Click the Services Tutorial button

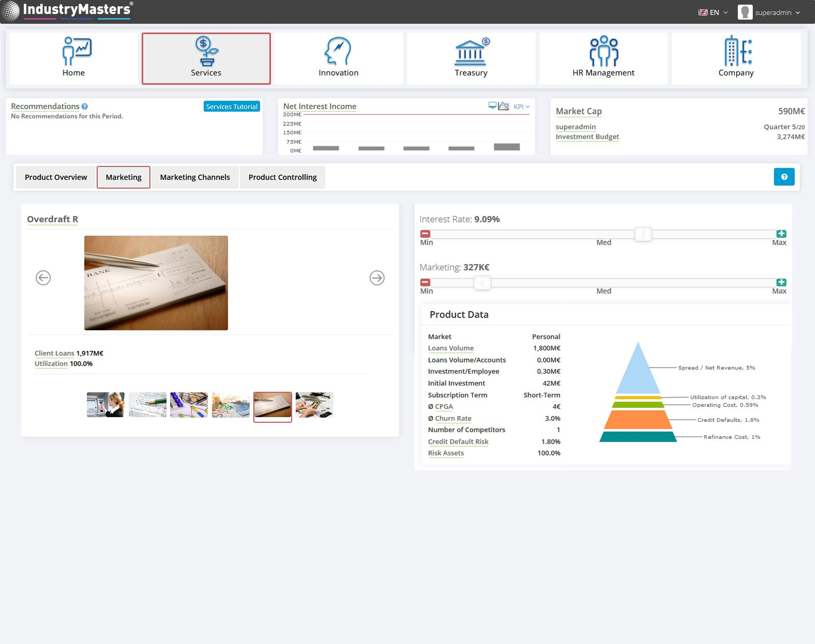(231, 107)
